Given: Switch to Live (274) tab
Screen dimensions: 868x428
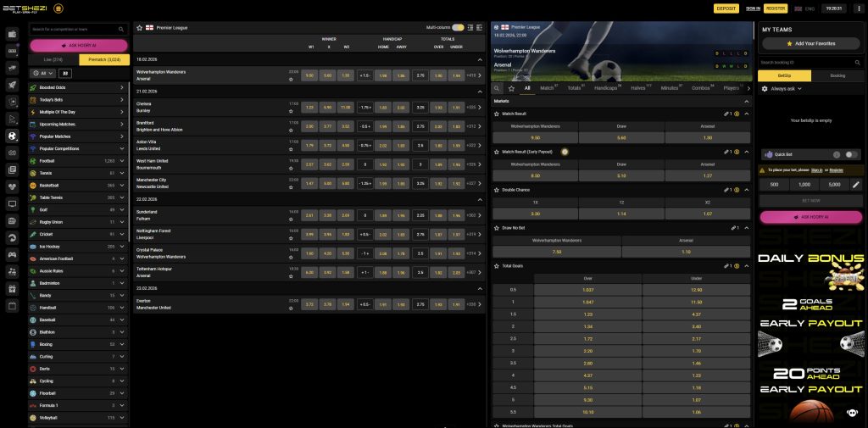Looking at the screenshot, I should tap(53, 60).
